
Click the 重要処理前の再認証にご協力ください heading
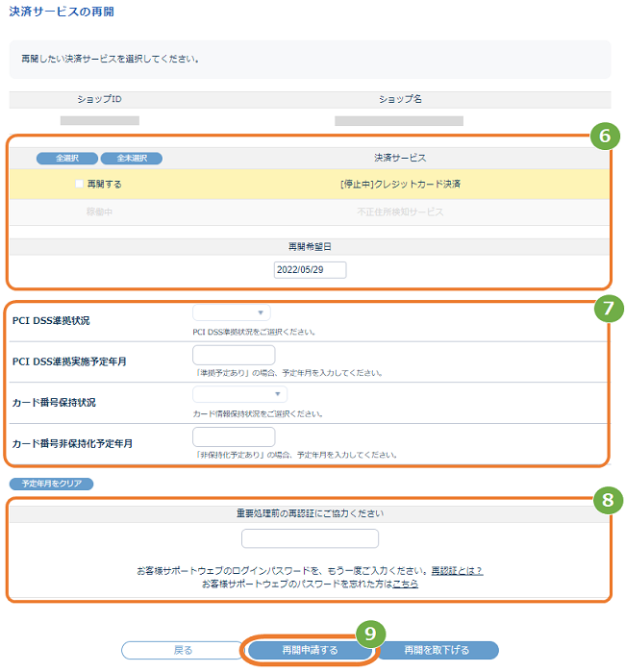coord(310,513)
